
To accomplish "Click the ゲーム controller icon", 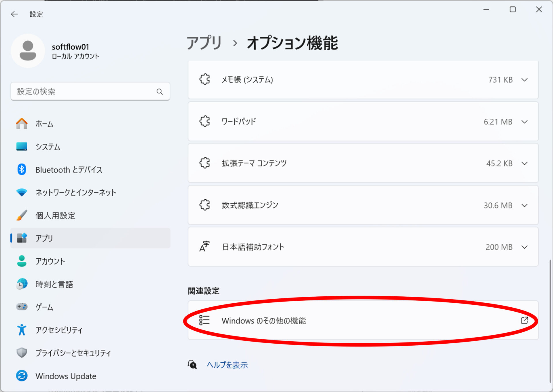I will click(x=22, y=307).
